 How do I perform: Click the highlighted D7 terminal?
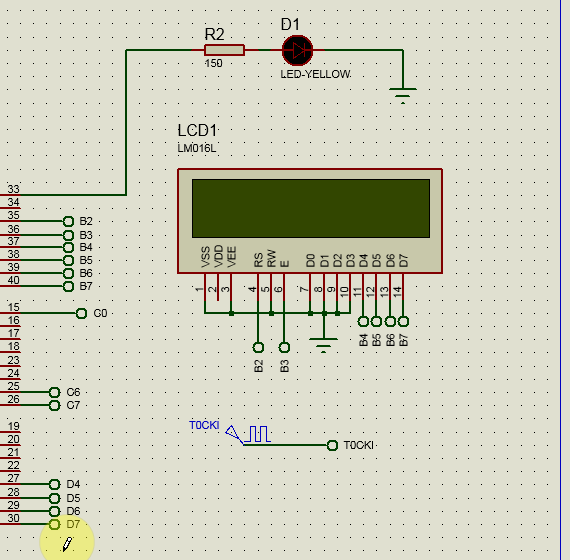click(x=54, y=524)
